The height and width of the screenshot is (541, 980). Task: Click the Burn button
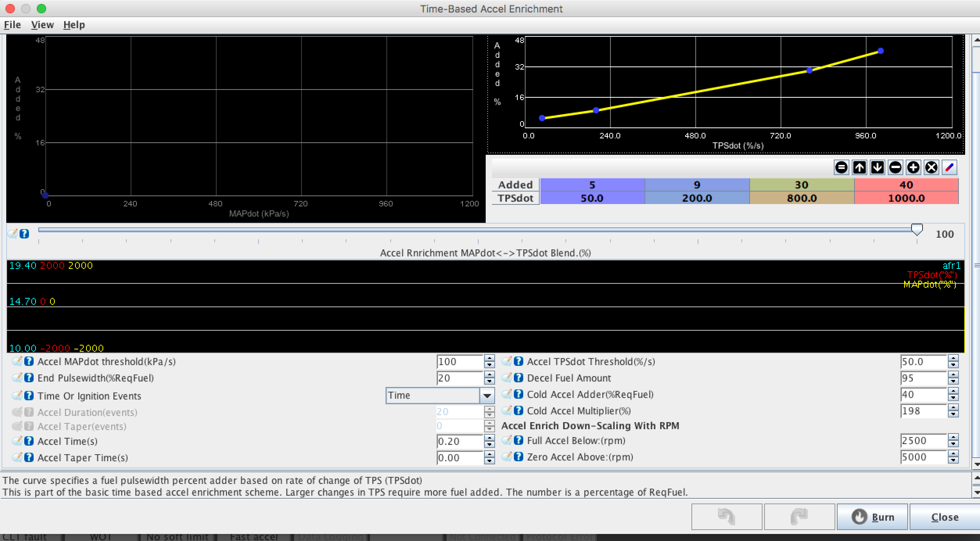point(872,517)
